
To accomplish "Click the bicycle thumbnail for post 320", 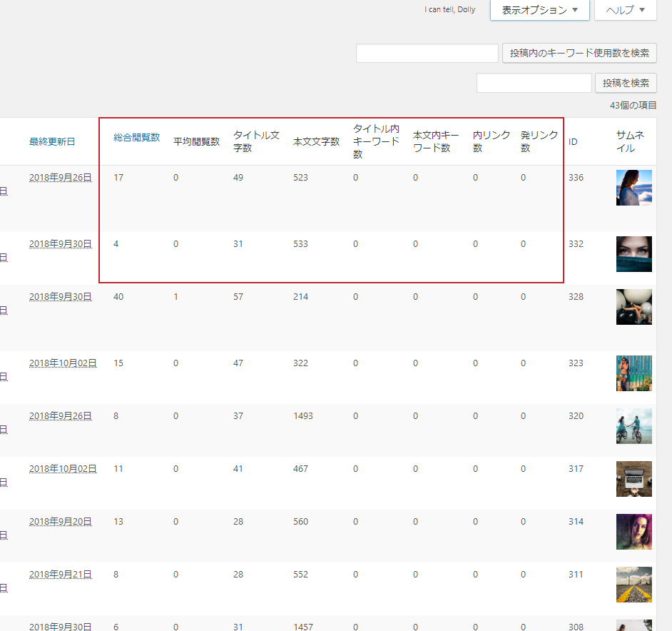I will [633, 426].
